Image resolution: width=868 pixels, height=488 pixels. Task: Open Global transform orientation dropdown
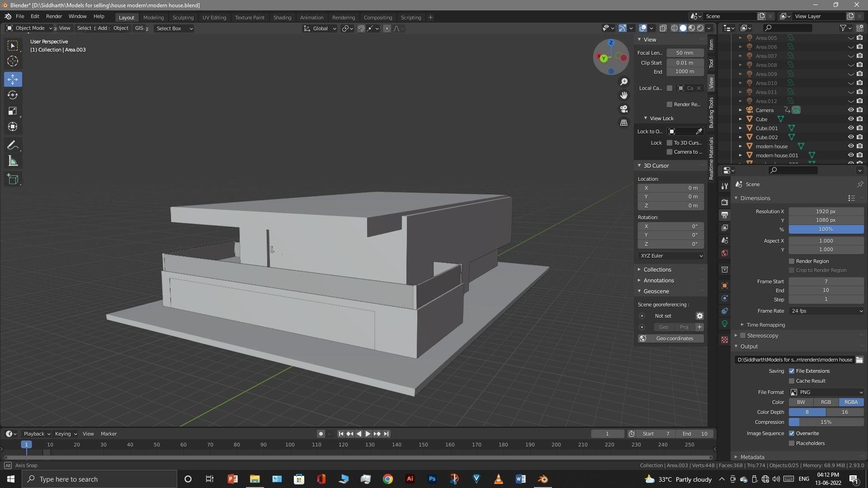click(320, 28)
